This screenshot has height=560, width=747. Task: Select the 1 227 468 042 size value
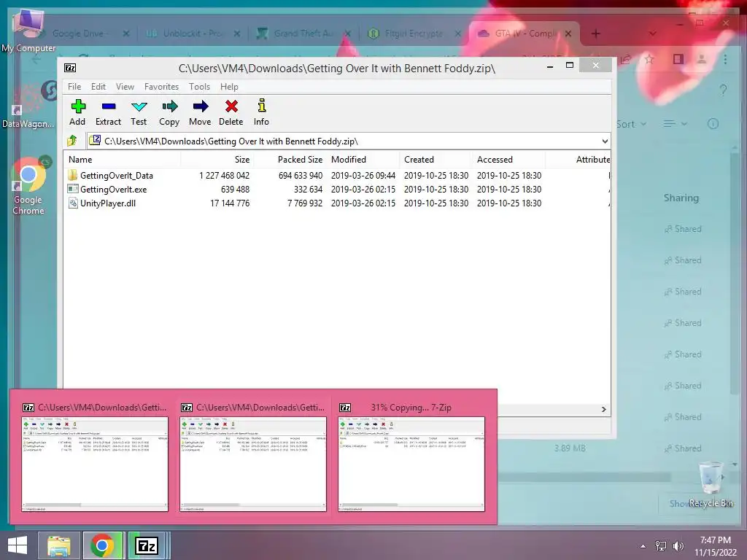tap(225, 175)
